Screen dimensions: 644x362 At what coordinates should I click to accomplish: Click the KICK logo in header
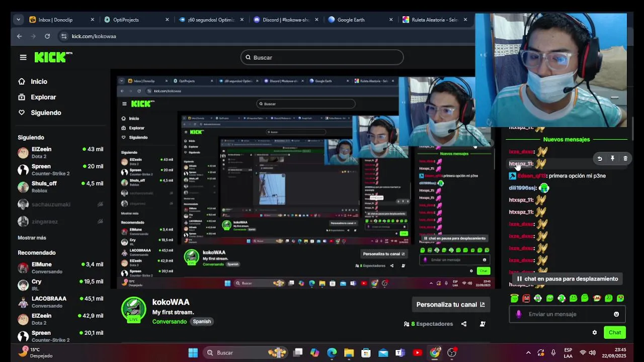pos(53,57)
